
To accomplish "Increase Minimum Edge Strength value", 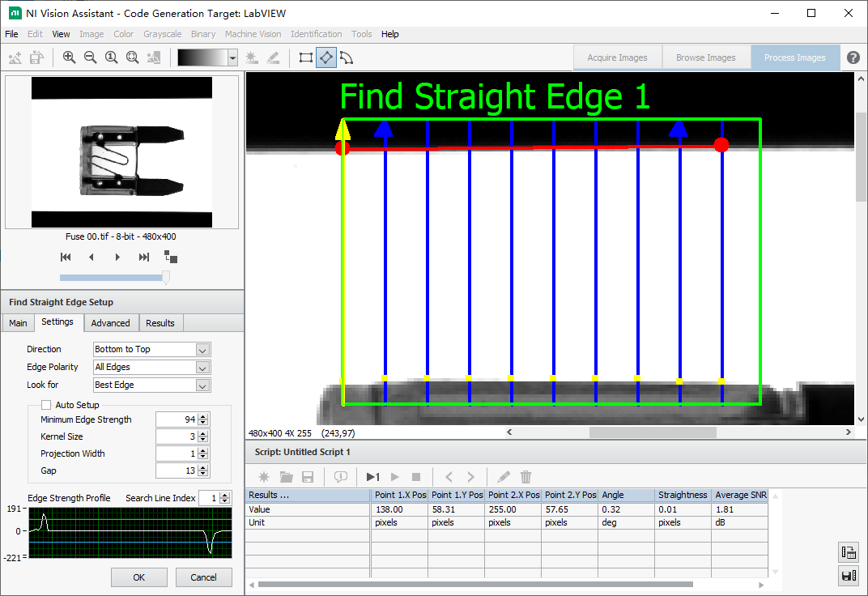I will (x=203, y=416).
